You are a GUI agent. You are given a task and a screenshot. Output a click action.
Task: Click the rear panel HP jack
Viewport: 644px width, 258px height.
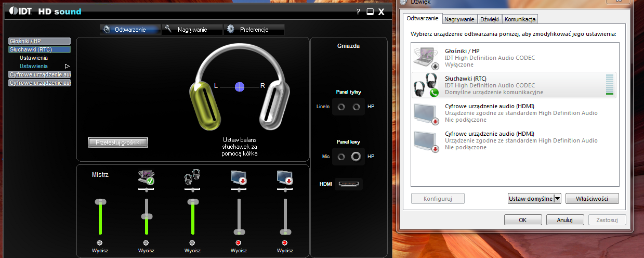pyautogui.click(x=356, y=107)
